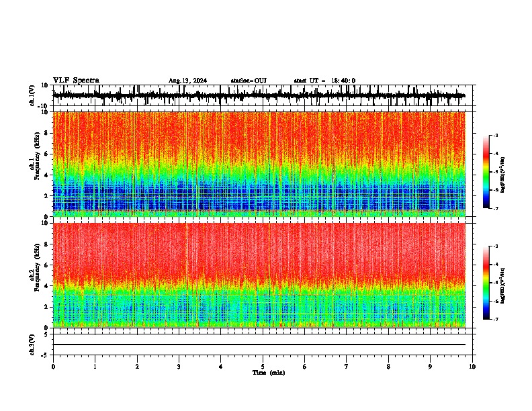Click the "ch.3(V)" axis label
Viewport: 532px width, 411px height.
tap(32, 345)
